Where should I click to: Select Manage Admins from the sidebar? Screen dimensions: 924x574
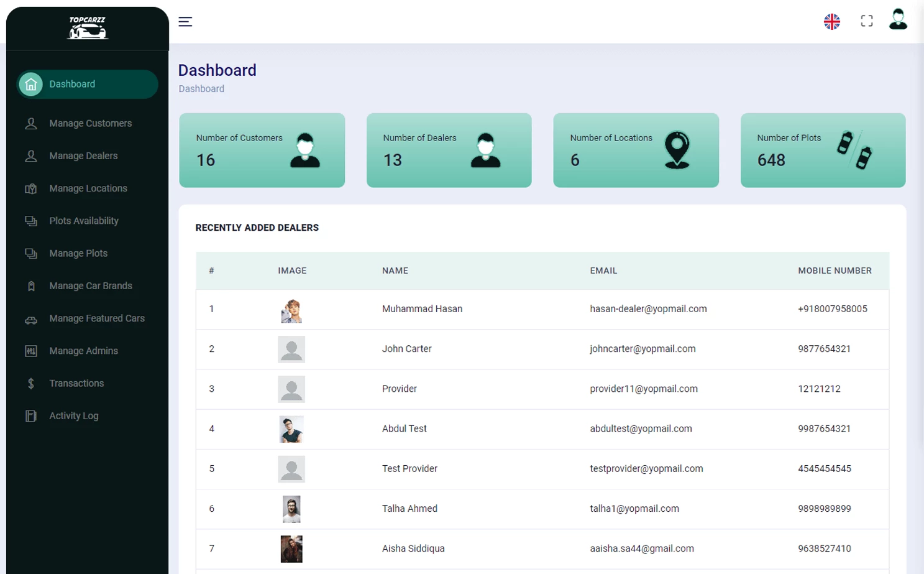(31, 350)
